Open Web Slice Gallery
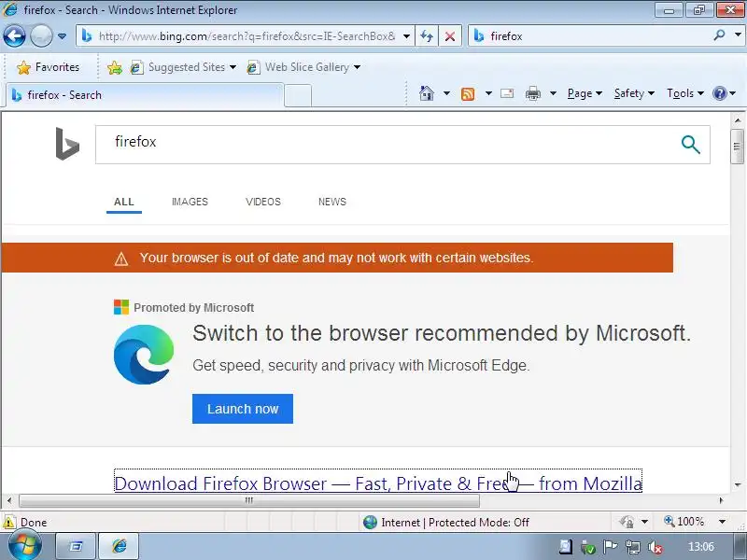This screenshot has width=747, height=560. tap(298, 67)
